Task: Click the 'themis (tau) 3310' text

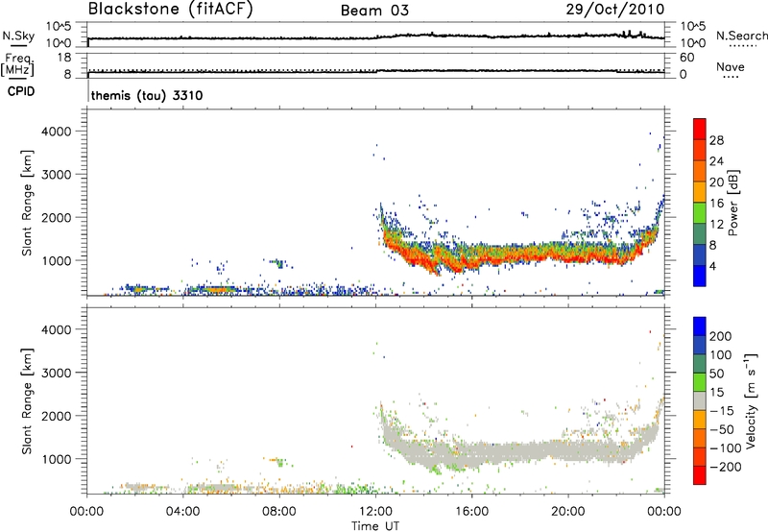Action: (147, 95)
